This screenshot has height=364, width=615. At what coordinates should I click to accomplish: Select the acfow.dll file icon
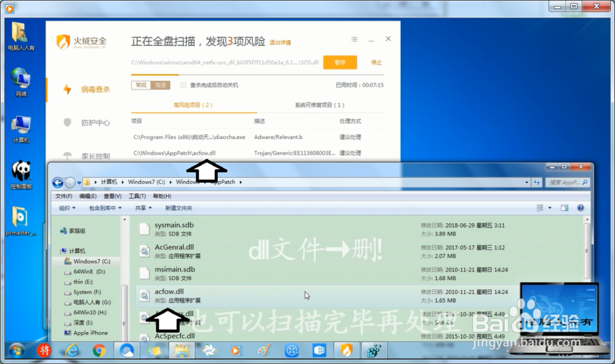(145, 295)
